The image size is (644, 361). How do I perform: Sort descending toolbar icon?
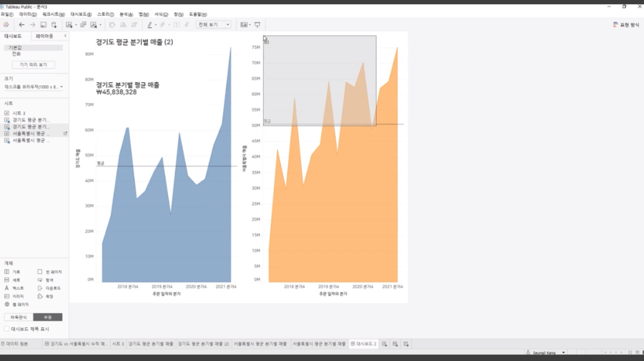(134, 24)
